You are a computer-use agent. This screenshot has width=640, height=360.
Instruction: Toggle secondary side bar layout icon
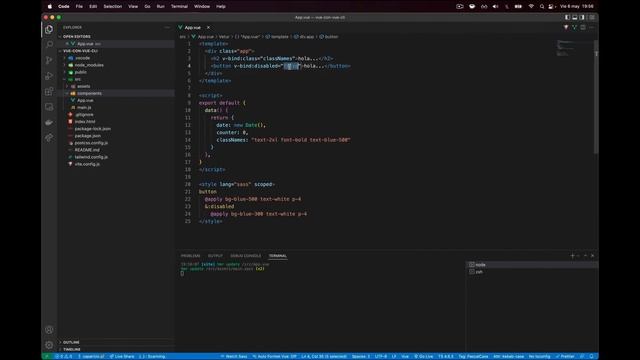pyautogui.click(x=582, y=18)
